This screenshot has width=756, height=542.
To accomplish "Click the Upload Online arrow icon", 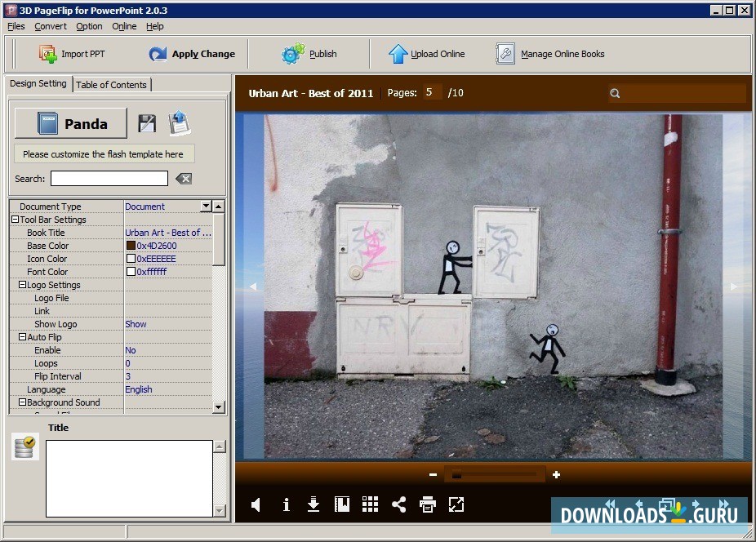I will [398, 54].
